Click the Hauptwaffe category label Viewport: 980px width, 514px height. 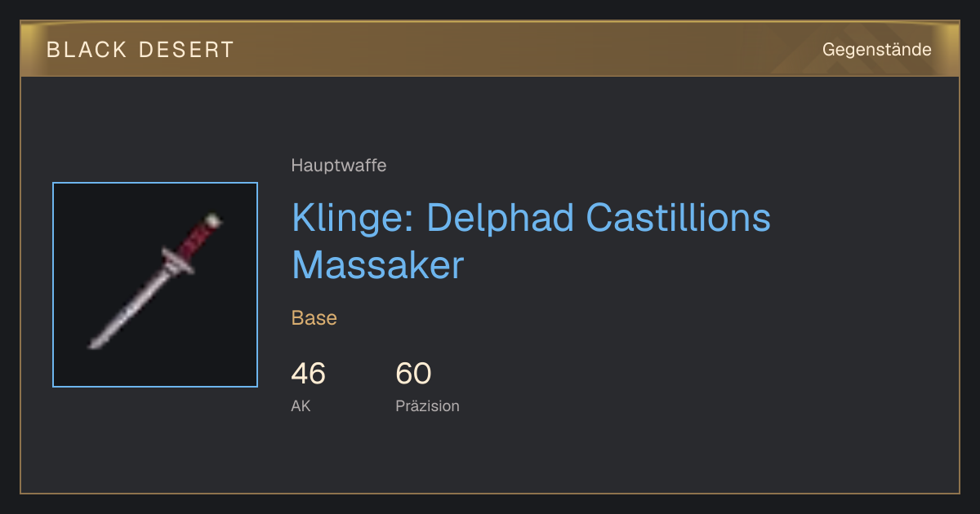tap(339, 166)
